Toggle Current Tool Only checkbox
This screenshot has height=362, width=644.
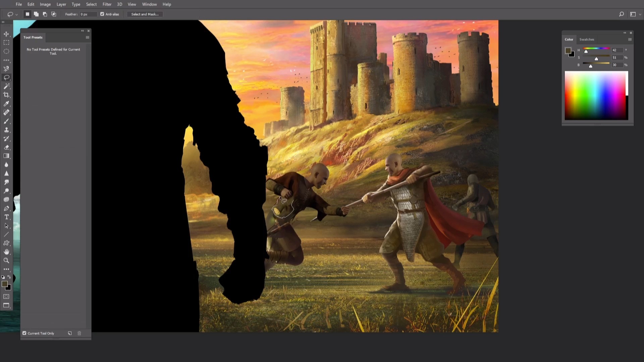24,333
